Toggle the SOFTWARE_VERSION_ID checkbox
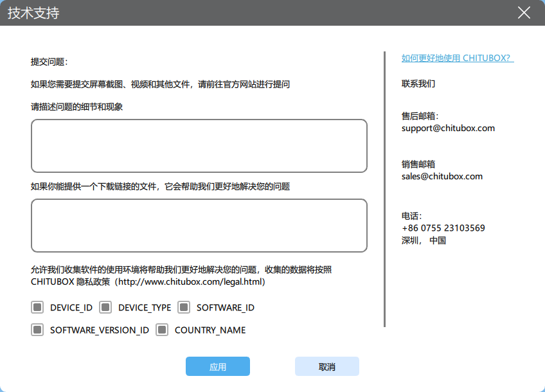The image size is (545, 392). coord(37,330)
